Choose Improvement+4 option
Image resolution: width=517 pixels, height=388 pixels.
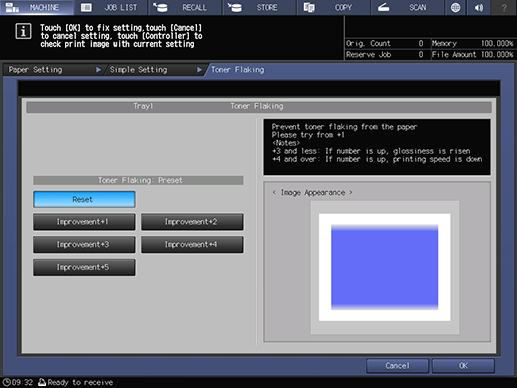(192, 245)
